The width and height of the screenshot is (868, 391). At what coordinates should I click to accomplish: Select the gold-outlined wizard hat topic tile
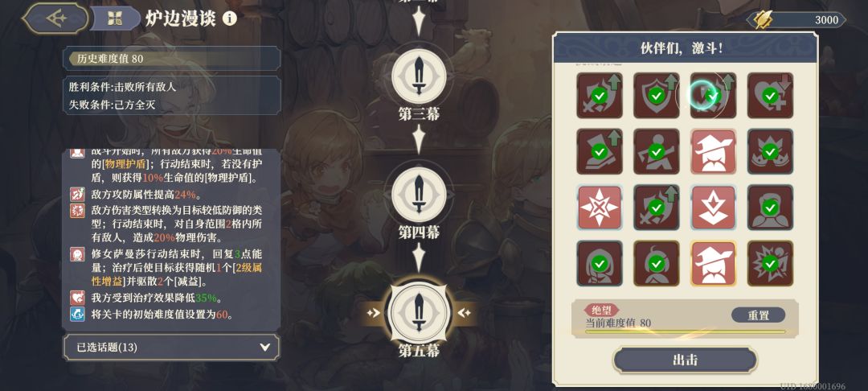[x=713, y=263]
